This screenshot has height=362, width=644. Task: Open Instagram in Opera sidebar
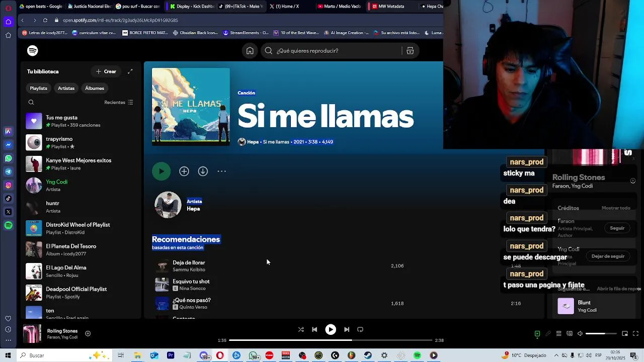(8, 186)
